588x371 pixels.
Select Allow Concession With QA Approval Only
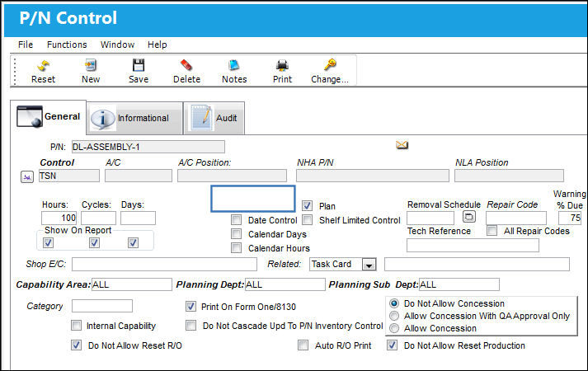394,316
